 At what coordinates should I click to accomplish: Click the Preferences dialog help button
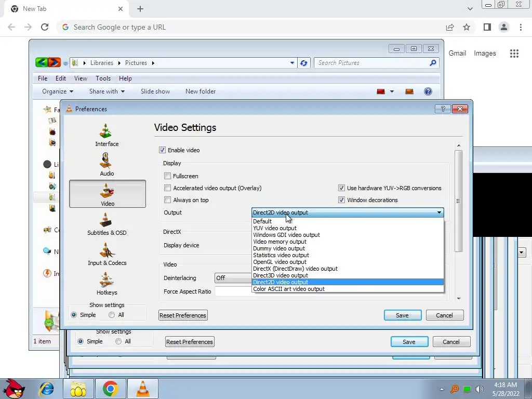[443, 109]
